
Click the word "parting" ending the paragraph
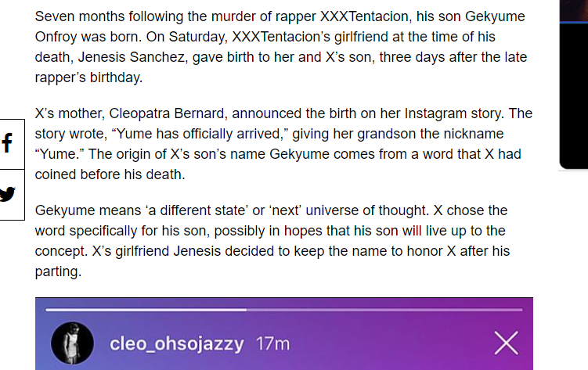[57, 271]
